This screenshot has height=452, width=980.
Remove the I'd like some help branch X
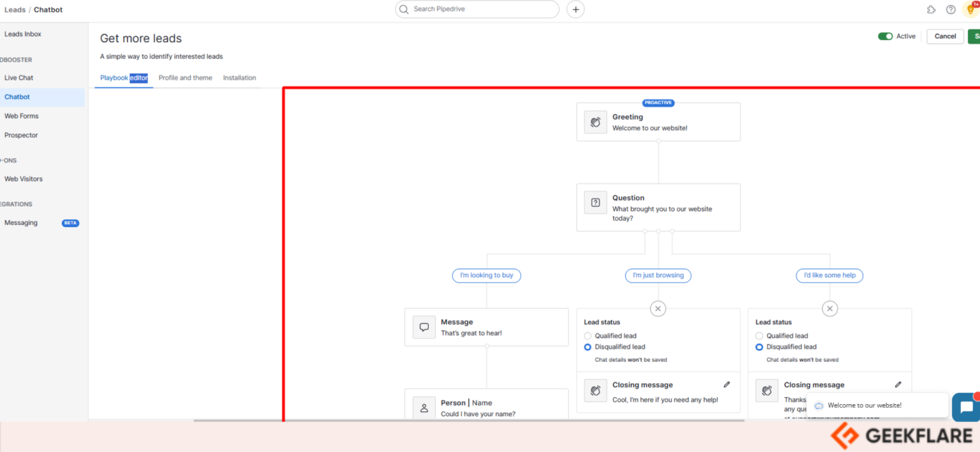click(829, 309)
